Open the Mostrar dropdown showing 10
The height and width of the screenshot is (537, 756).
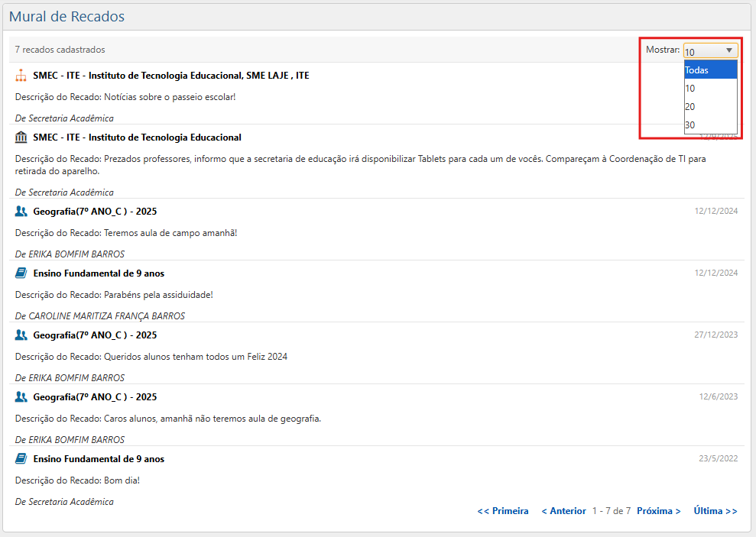tap(710, 50)
